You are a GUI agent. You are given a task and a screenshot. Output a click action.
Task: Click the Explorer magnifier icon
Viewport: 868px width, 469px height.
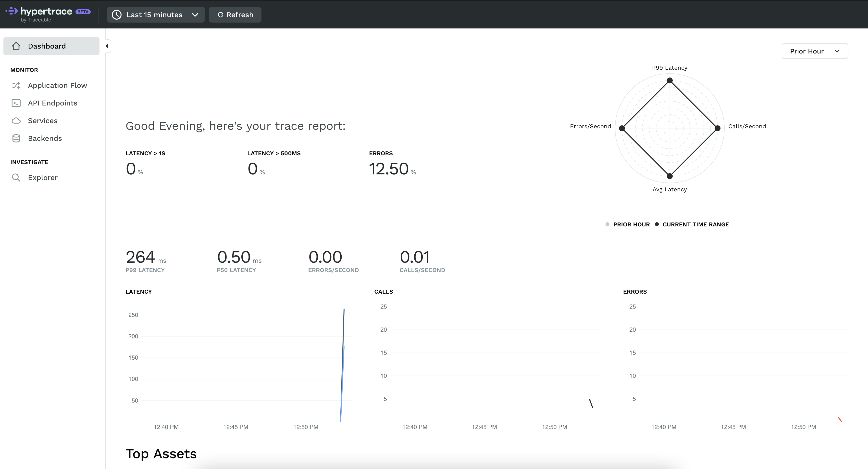point(16,178)
